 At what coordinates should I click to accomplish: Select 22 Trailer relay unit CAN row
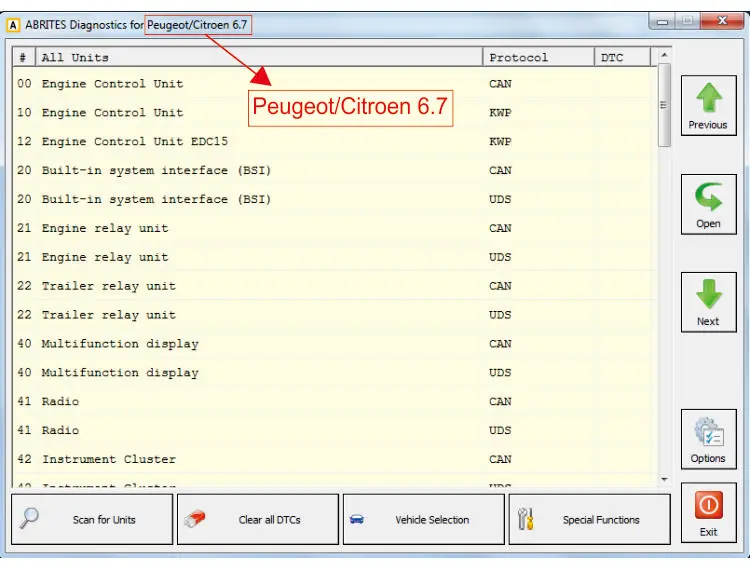[x=335, y=286]
